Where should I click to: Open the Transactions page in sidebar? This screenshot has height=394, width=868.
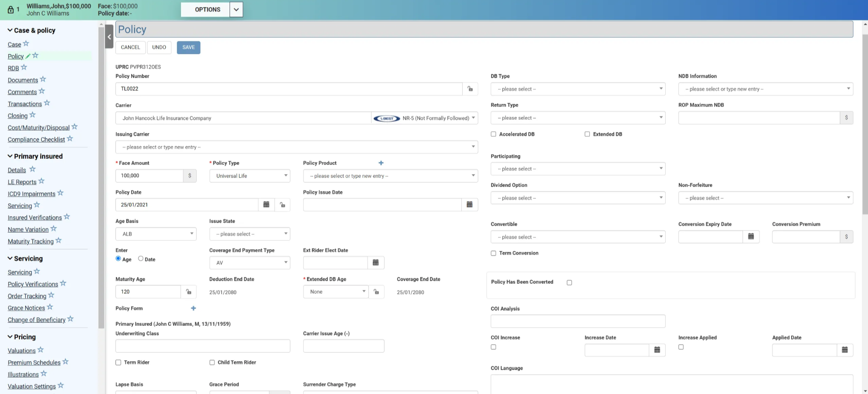25,104
